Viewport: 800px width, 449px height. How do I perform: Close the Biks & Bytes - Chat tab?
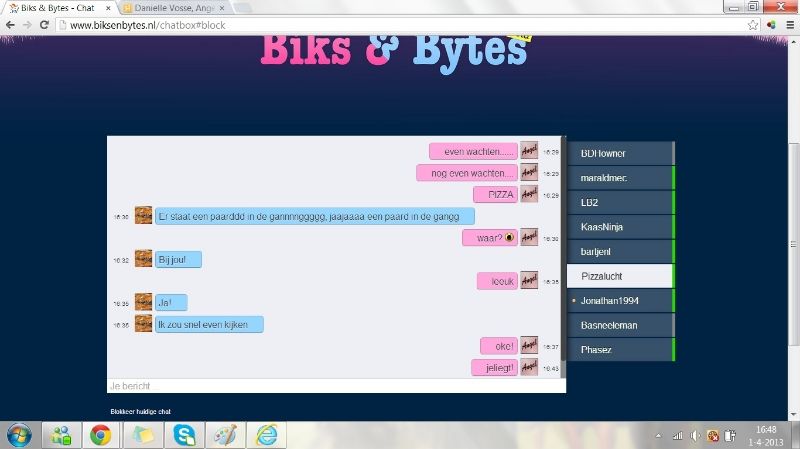108,8
